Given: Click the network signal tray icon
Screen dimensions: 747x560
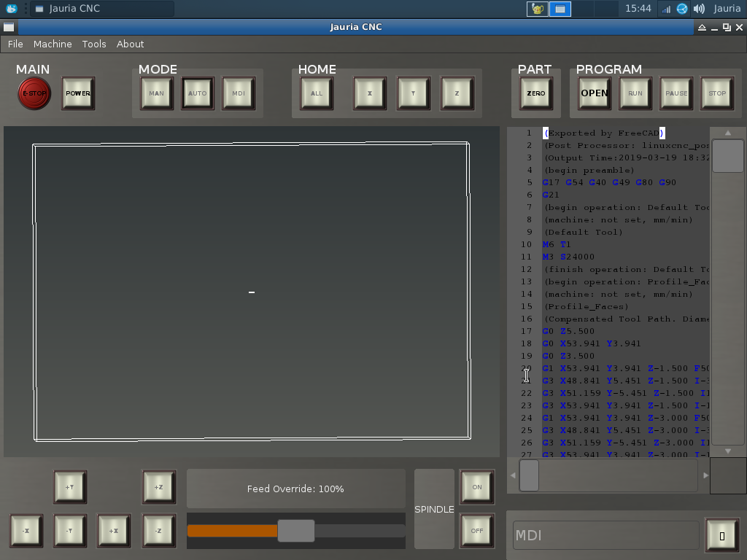Looking at the screenshot, I should point(666,9).
